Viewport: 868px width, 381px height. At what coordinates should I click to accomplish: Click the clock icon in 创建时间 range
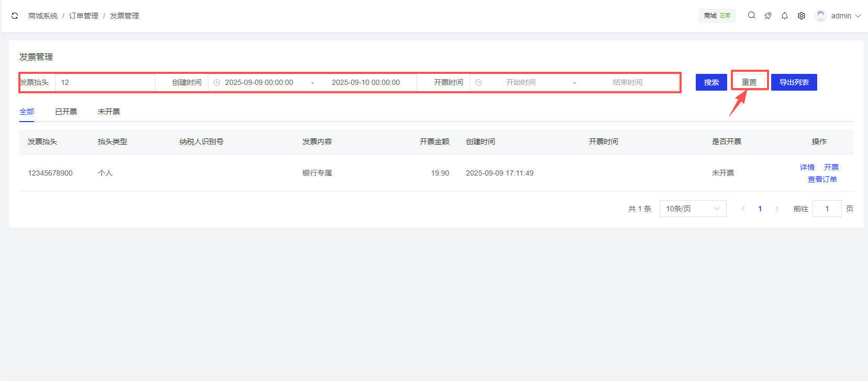pos(217,82)
